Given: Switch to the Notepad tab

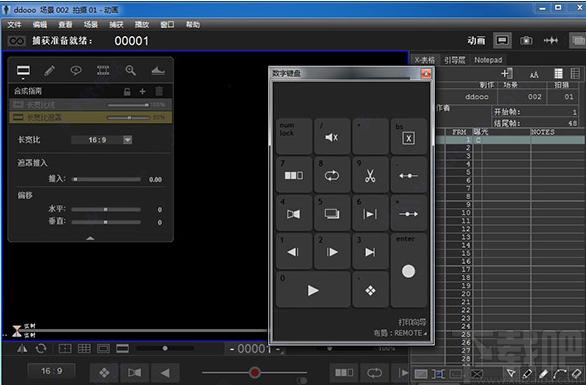Looking at the screenshot, I should 488,60.
